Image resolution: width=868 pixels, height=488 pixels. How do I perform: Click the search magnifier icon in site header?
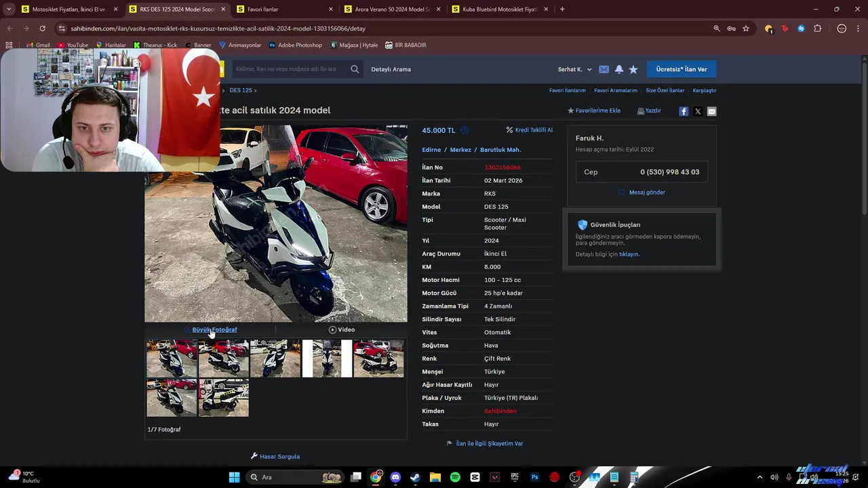[x=355, y=69]
